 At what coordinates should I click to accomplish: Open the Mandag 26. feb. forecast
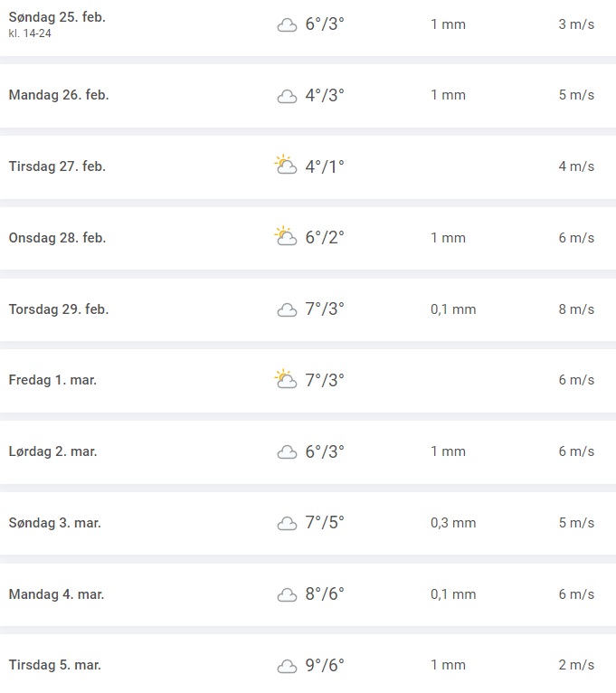pyautogui.click(x=59, y=95)
